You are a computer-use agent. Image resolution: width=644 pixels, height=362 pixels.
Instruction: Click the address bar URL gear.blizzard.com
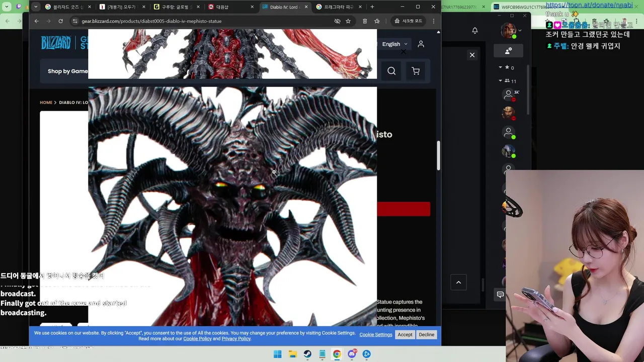pos(151,21)
